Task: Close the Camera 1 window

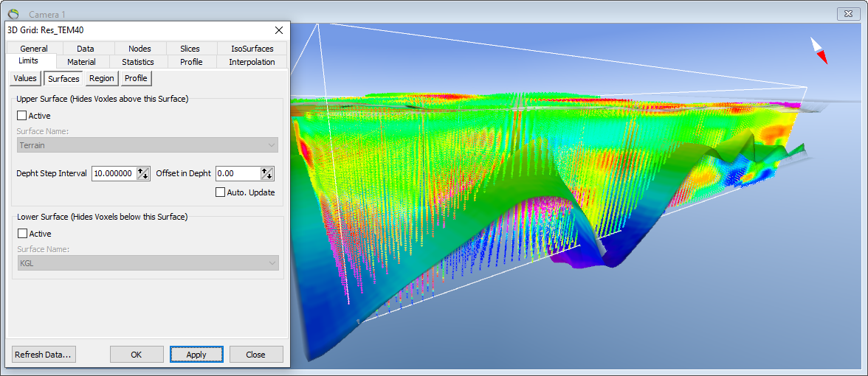Action: [x=847, y=14]
